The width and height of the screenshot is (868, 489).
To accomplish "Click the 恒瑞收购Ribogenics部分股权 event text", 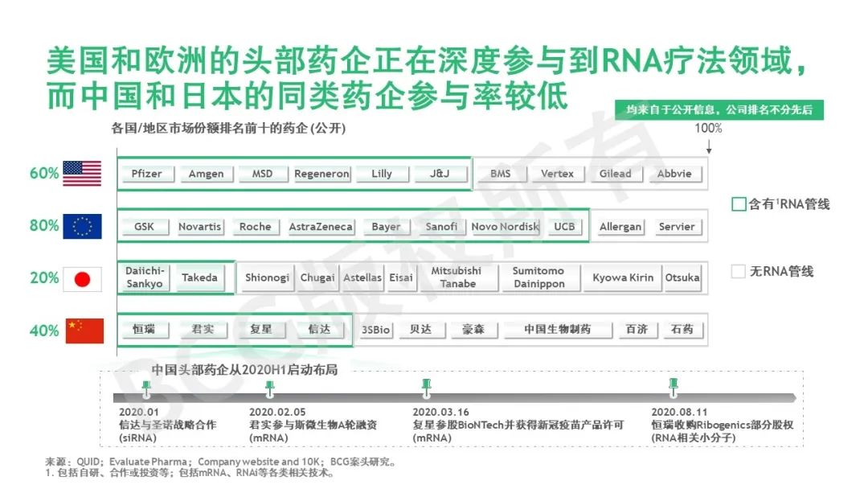I will [x=722, y=425].
